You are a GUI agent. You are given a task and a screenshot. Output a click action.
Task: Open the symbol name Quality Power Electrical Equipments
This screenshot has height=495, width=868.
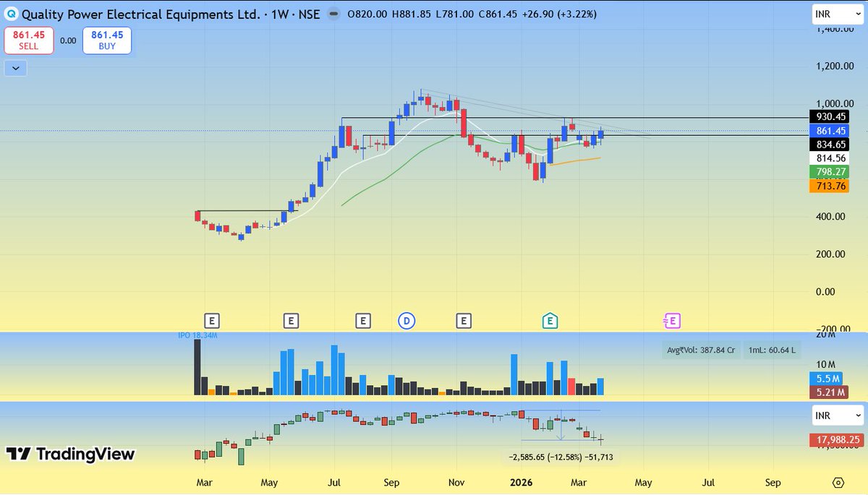[x=140, y=14]
